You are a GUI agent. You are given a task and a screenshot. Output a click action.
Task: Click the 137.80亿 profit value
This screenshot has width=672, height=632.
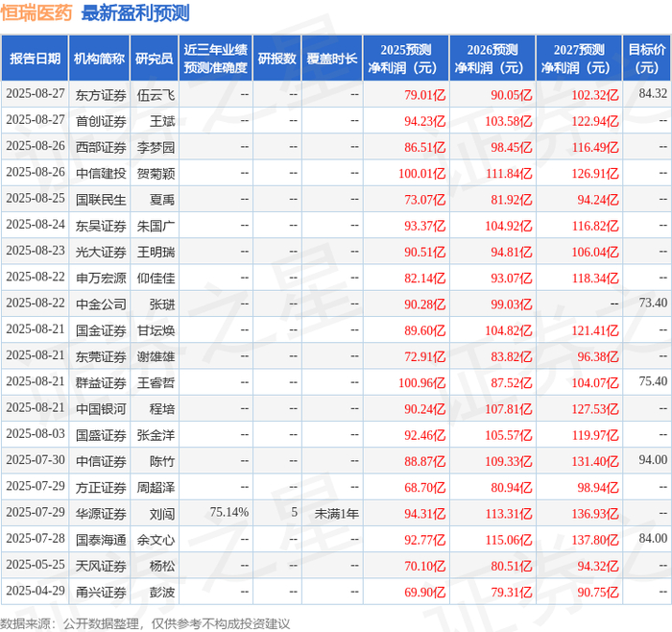point(595,540)
